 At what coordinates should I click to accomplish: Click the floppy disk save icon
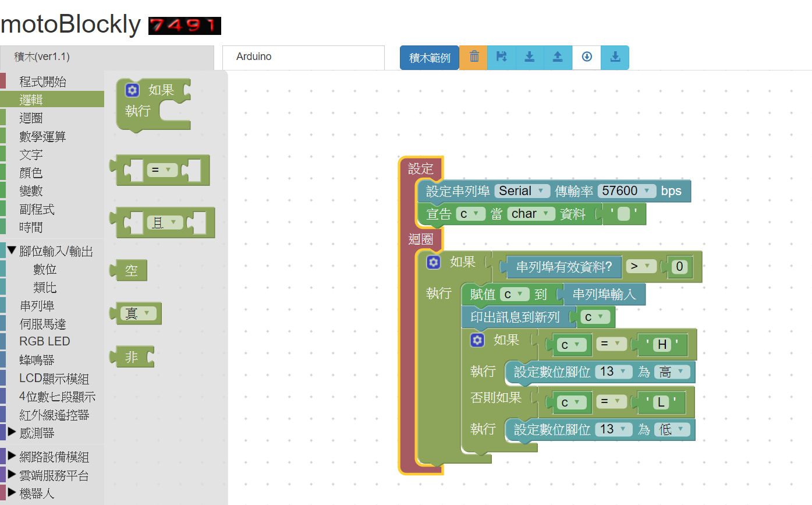[501, 57]
